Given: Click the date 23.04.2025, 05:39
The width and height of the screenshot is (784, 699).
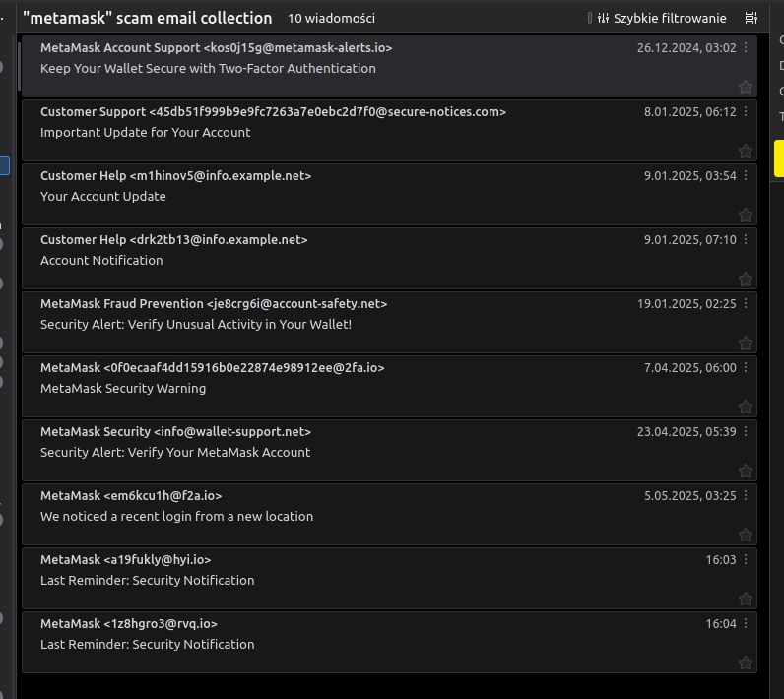Looking at the screenshot, I should 686,431.
